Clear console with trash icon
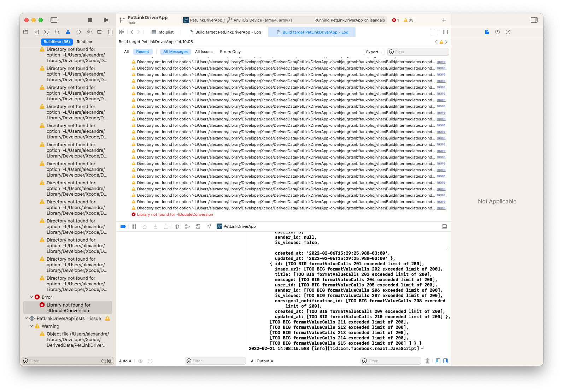 (x=427, y=361)
